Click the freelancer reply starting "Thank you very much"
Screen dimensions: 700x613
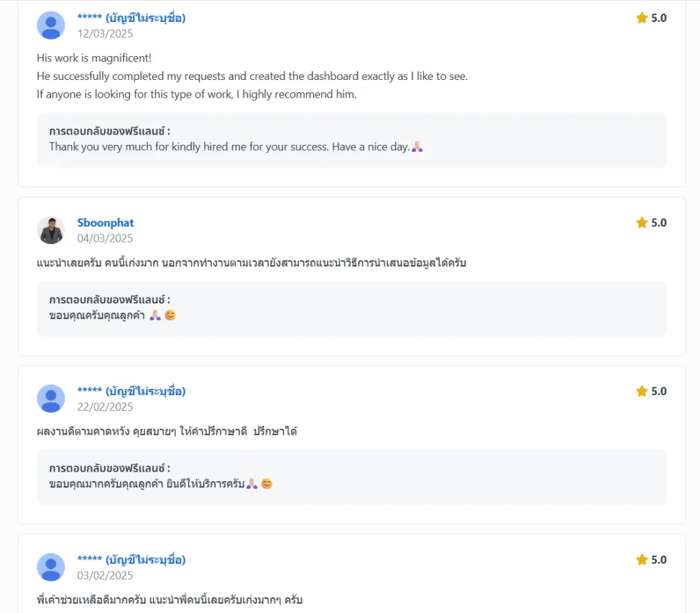[x=229, y=147]
